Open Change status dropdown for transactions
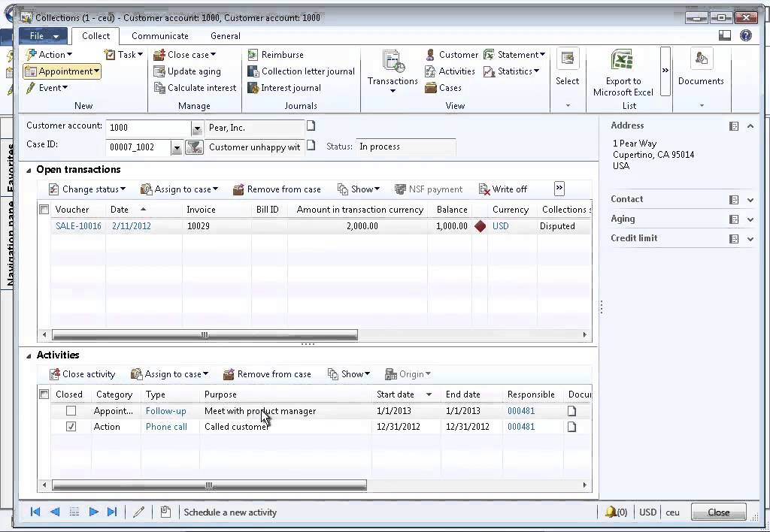The image size is (770, 532). click(x=87, y=189)
